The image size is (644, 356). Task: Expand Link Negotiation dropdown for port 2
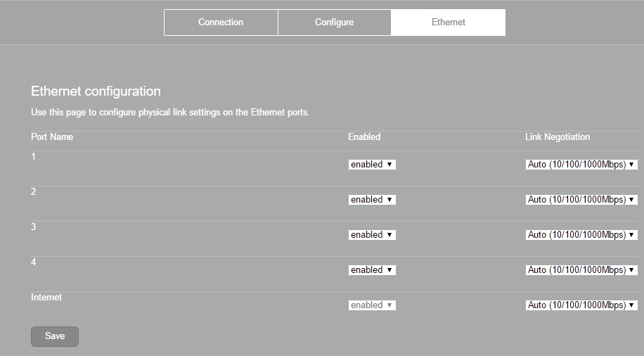click(x=581, y=200)
